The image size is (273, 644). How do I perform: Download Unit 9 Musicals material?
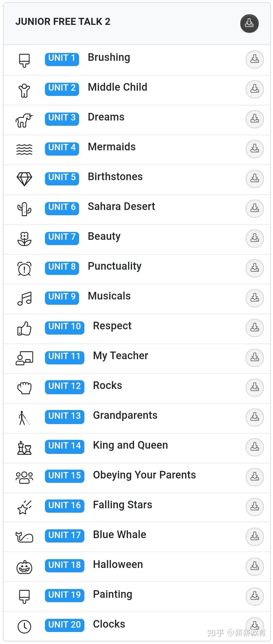click(255, 298)
